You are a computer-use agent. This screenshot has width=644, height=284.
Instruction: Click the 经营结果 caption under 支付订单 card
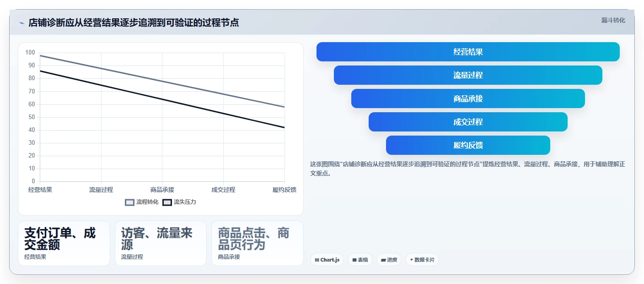pyautogui.click(x=35, y=257)
